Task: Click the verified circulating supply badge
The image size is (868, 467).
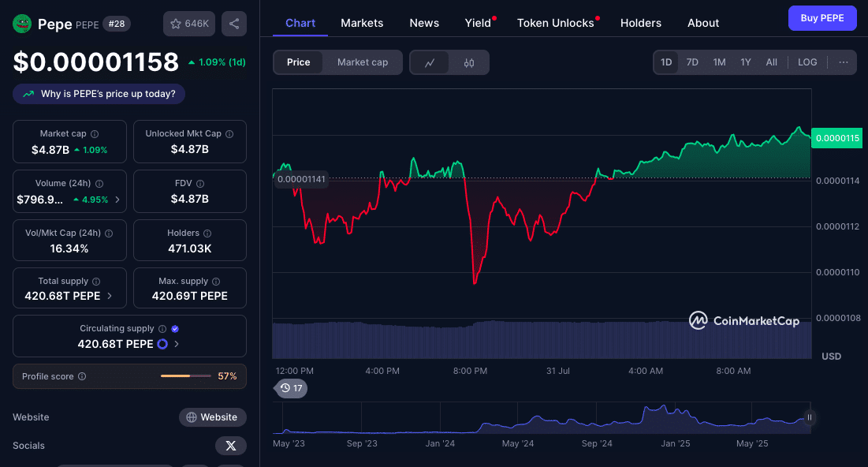Action: (x=175, y=329)
